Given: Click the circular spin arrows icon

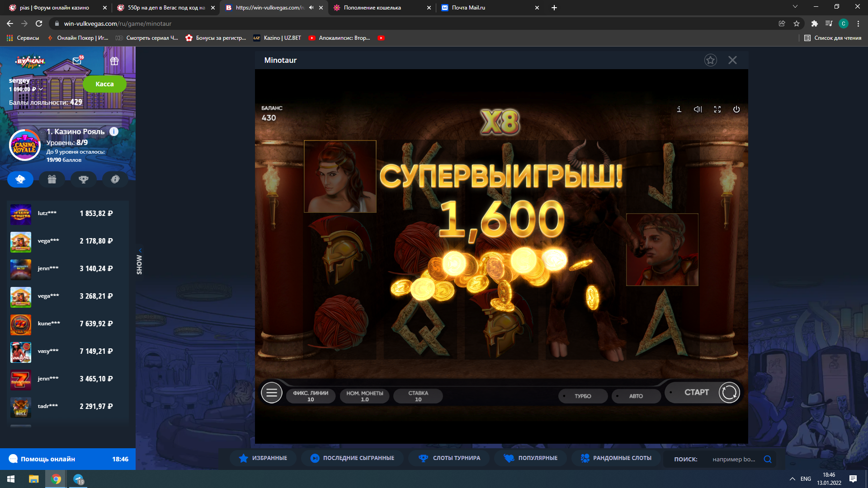Looking at the screenshot, I should pos(729,392).
